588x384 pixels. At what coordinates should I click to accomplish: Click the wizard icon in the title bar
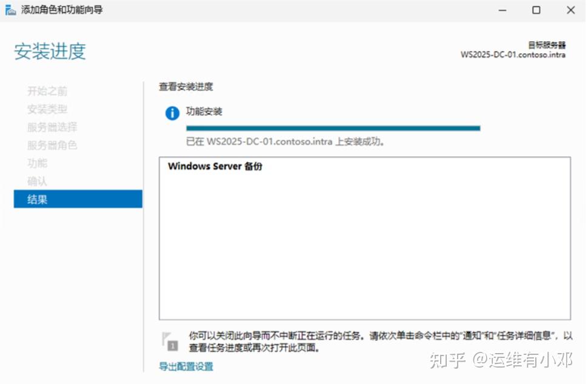[10, 10]
